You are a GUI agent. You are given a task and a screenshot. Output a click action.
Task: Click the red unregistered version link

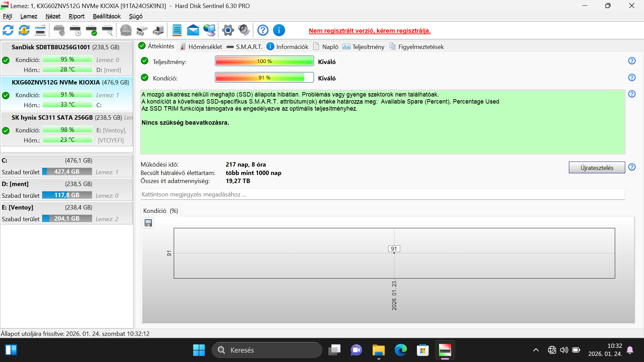[x=370, y=31]
